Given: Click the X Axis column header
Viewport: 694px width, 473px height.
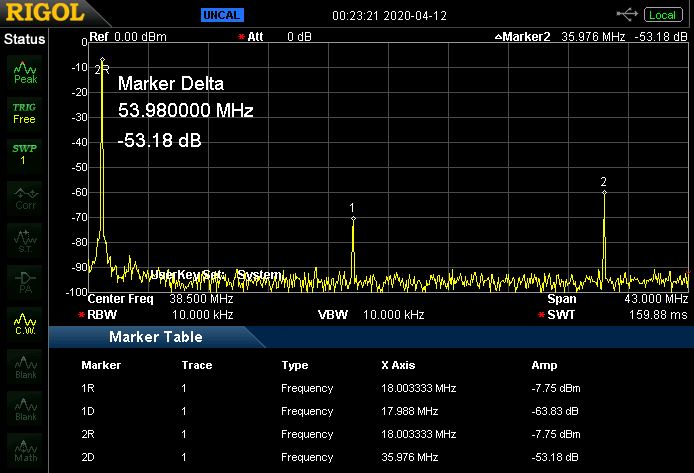Looking at the screenshot, I should [398, 365].
